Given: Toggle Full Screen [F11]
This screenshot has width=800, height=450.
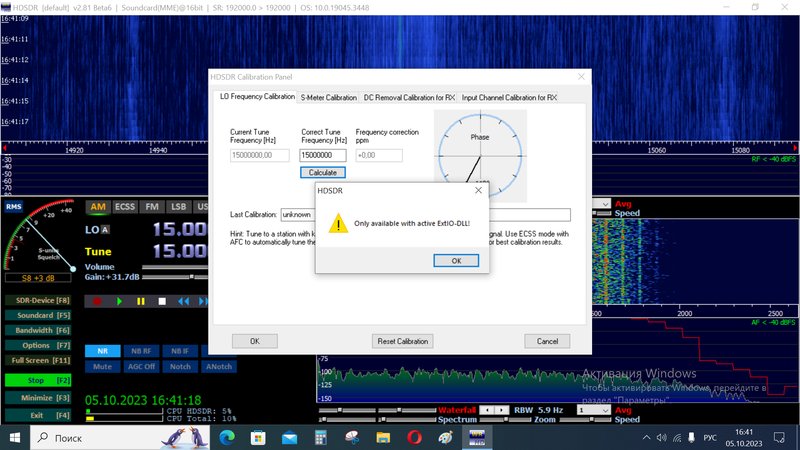Looking at the screenshot, I should click(38, 360).
